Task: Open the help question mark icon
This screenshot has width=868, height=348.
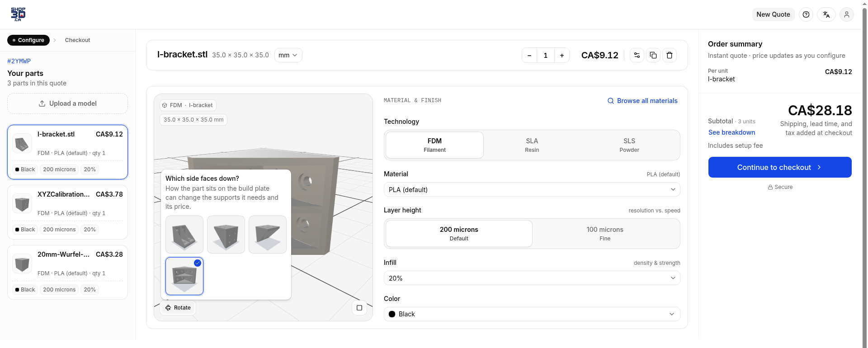Action: pos(806,14)
